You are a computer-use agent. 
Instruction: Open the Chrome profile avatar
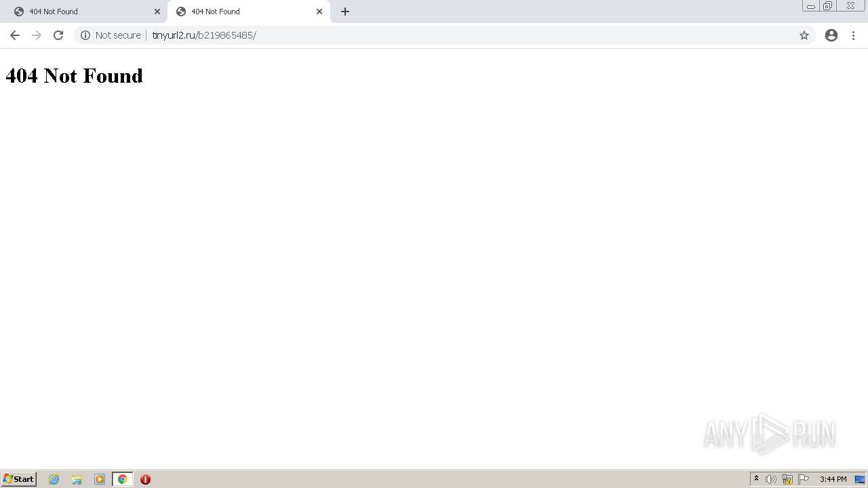831,35
